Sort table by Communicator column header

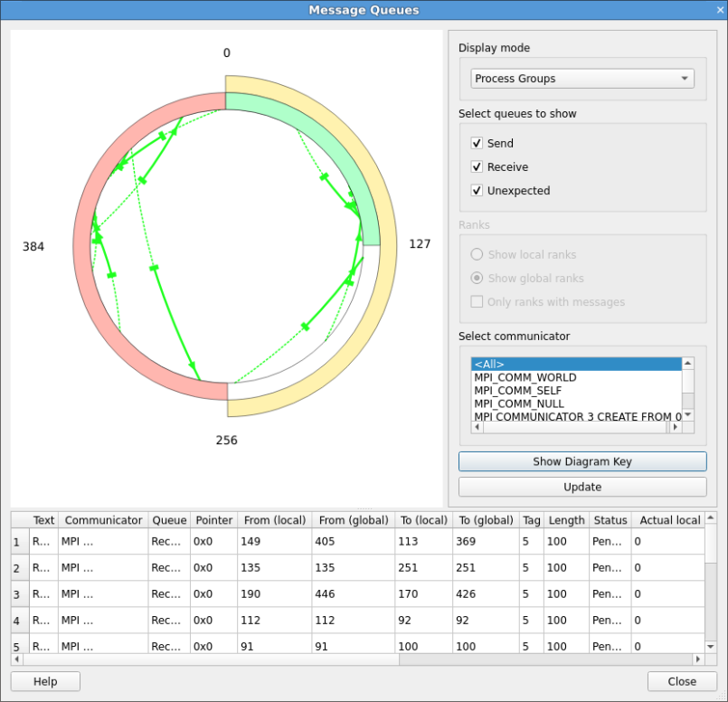coord(103,520)
